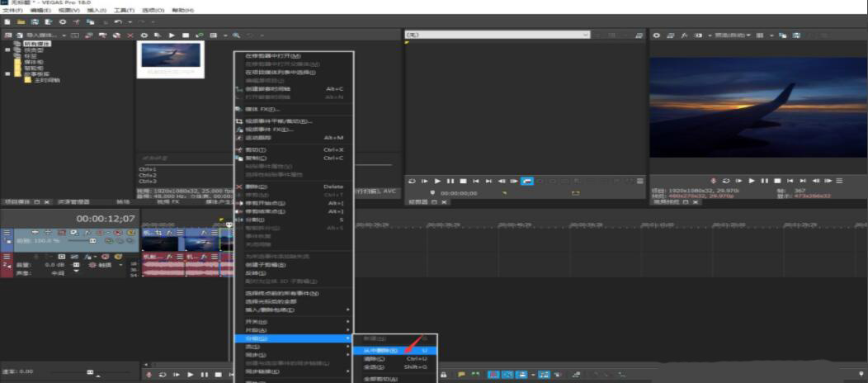Click record microphone icon under timeline
This screenshot has height=383, width=868.
[147, 375]
